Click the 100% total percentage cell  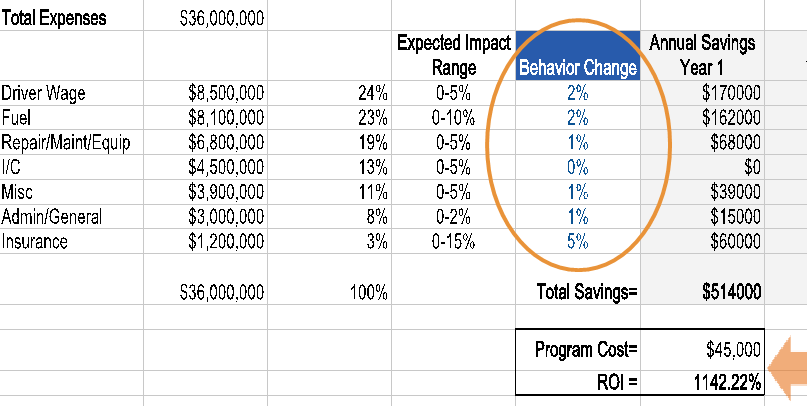pyautogui.click(x=369, y=293)
